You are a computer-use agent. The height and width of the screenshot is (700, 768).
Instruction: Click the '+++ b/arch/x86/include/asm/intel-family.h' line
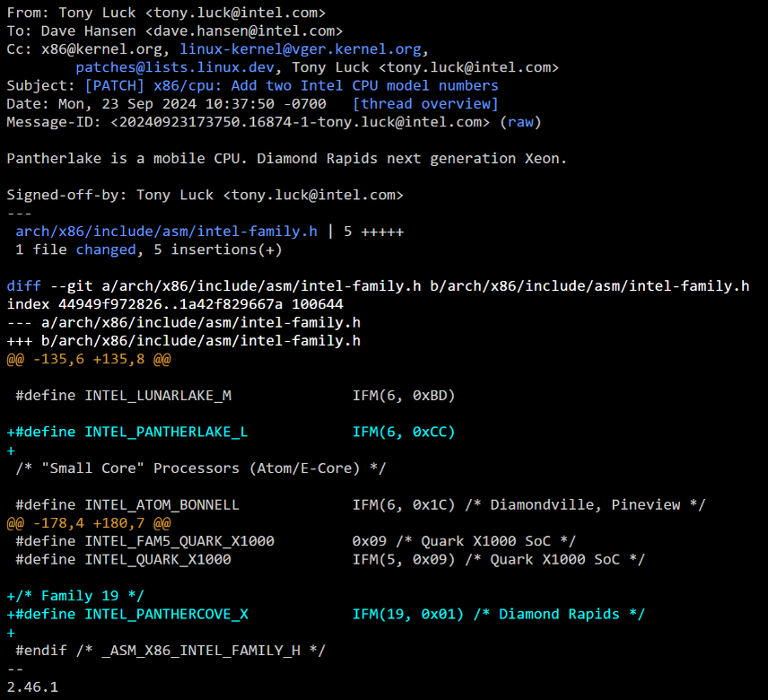184,341
